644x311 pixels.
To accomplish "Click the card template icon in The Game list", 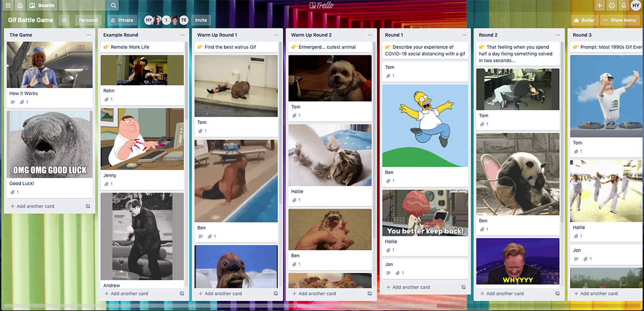I will point(87,206).
